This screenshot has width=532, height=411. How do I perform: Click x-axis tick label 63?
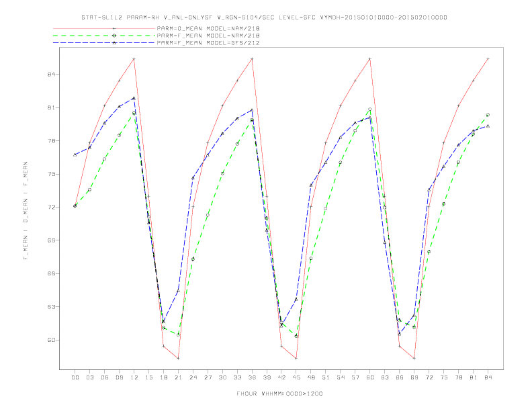pyautogui.click(x=385, y=377)
